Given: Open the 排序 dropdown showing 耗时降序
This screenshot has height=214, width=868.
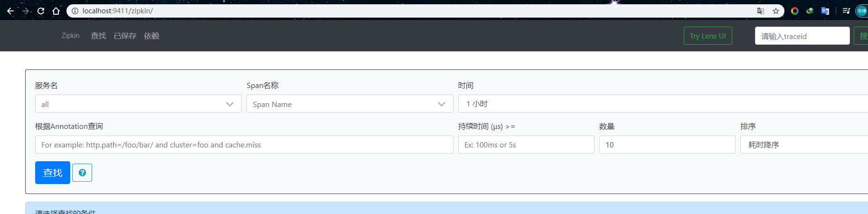Looking at the screenshot, I should pos(804,145).
